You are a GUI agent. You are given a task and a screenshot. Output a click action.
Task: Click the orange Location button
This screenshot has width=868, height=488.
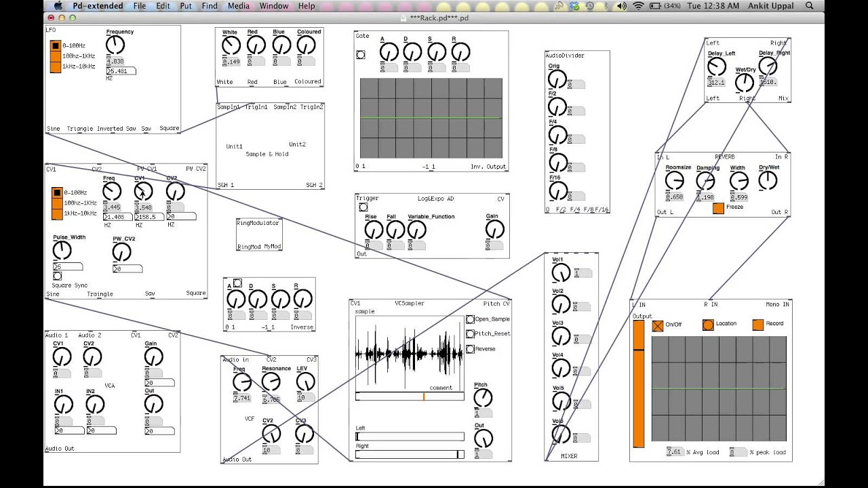point(708,325)
